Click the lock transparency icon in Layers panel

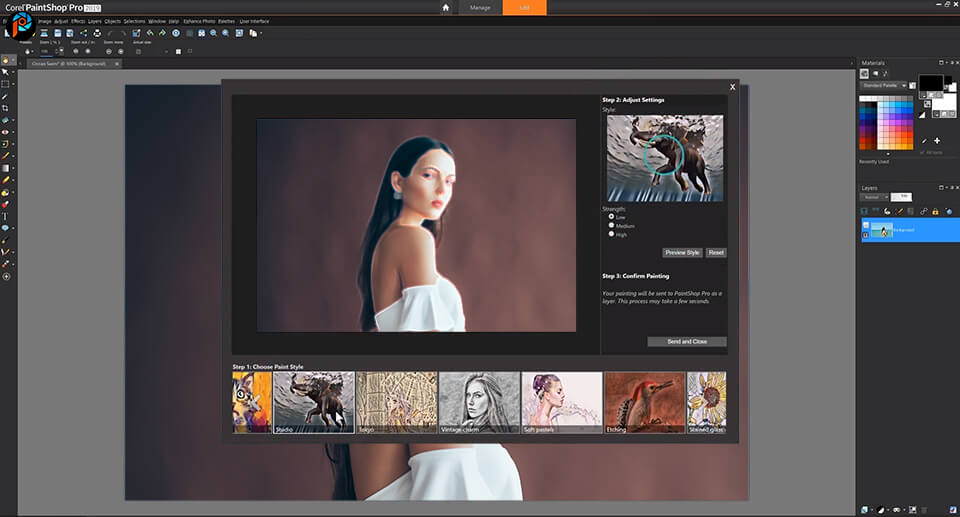pyautogui.click(x=935, y=211)
